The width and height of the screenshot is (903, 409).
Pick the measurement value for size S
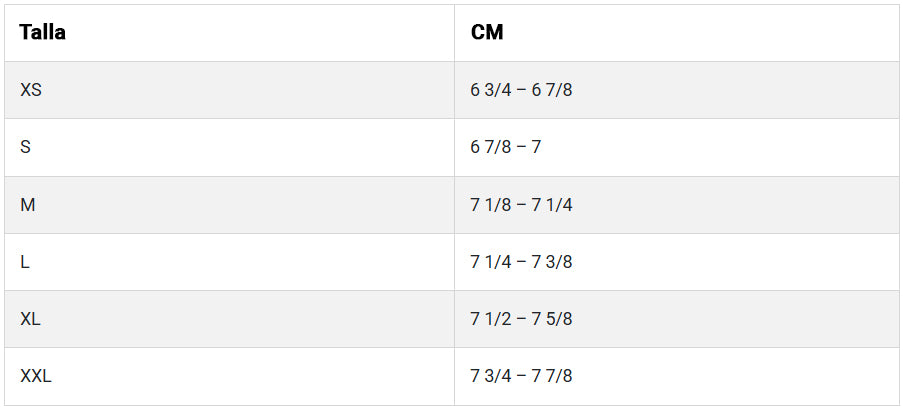pos(506,147)
